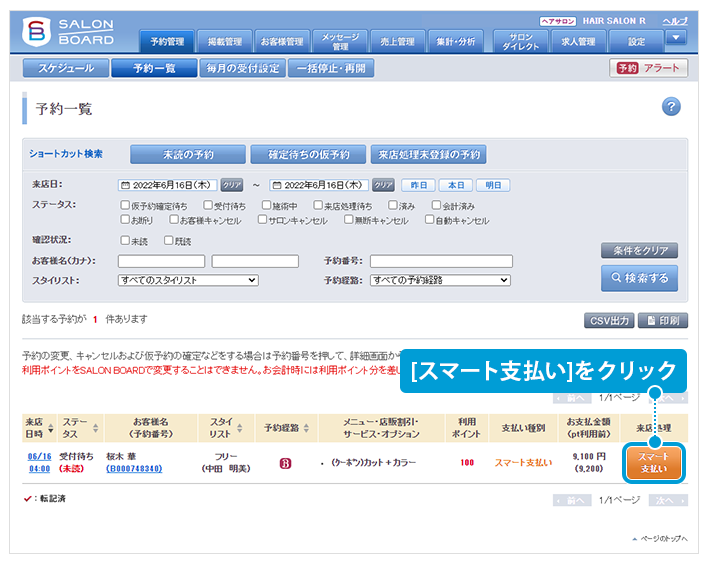Open the header dropdown arrow next to 設定
Image resolution: width=710 pixels, height=563 pixels.
(676, 38)
